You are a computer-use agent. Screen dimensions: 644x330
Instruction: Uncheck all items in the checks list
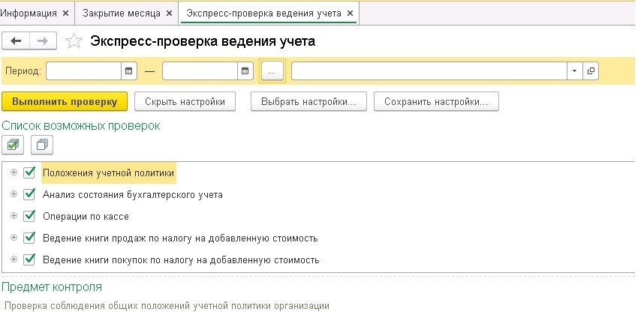[42, 145]
